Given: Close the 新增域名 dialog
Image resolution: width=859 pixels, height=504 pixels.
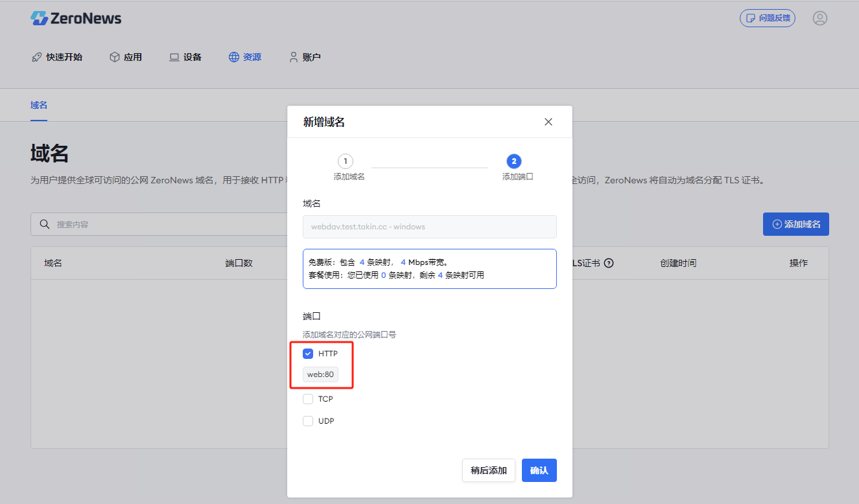Looking at the screenshot, I should tap(548, 122).
